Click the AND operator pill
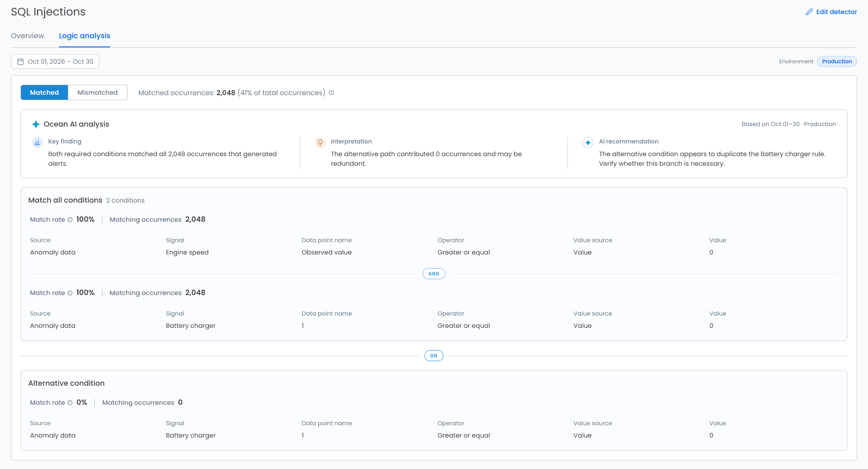868x469 pixels. 434,274
